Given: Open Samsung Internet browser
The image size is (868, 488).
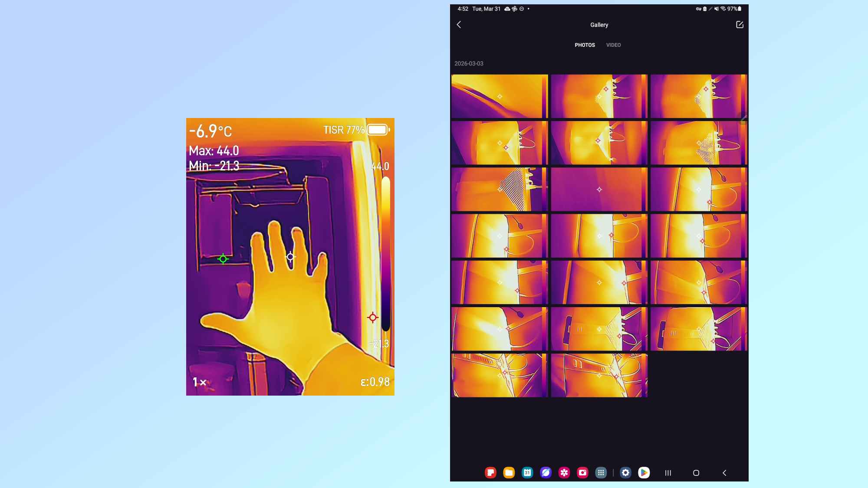Looking at the screenshot, I should click(x=546, y=472).
